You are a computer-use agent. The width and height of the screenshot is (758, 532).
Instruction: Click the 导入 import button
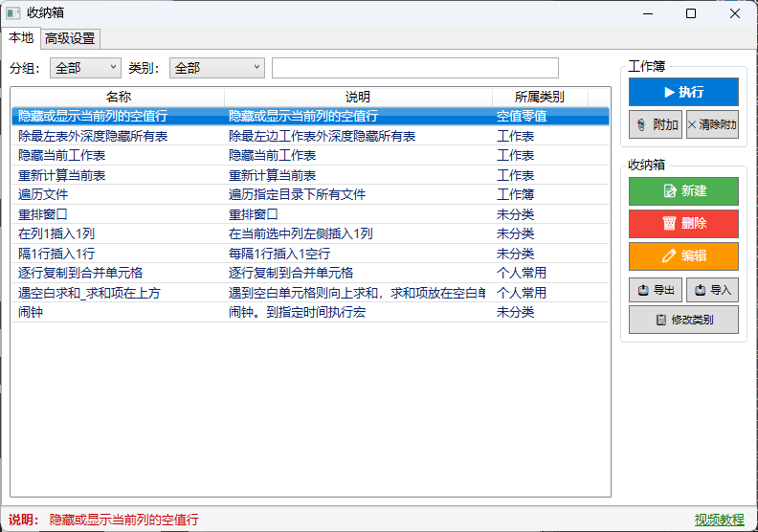pos(713,290)
